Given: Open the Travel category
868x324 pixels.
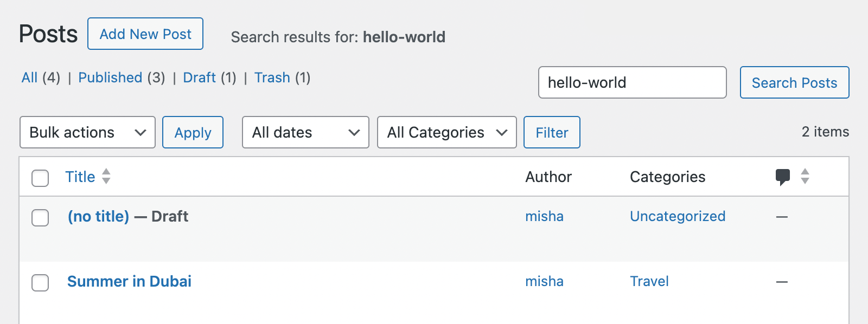Looking at the screenshot, I should coord(649,281).
